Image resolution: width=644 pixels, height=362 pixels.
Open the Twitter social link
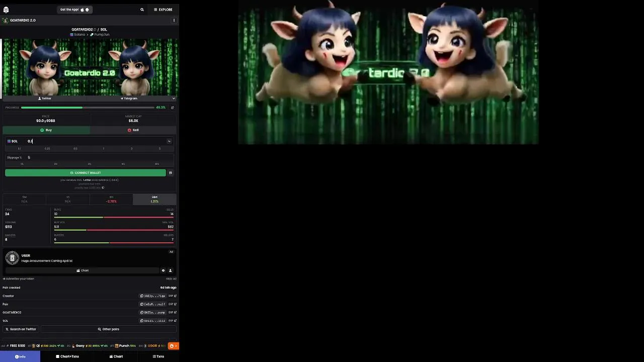tap(45, 99)
